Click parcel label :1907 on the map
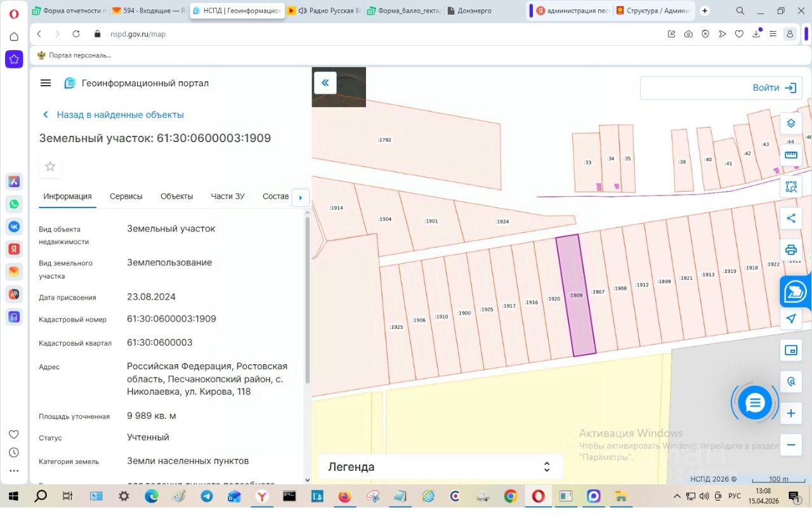This screenshot has height=526, width=812. pyautogui.click(x=598, y=292)
